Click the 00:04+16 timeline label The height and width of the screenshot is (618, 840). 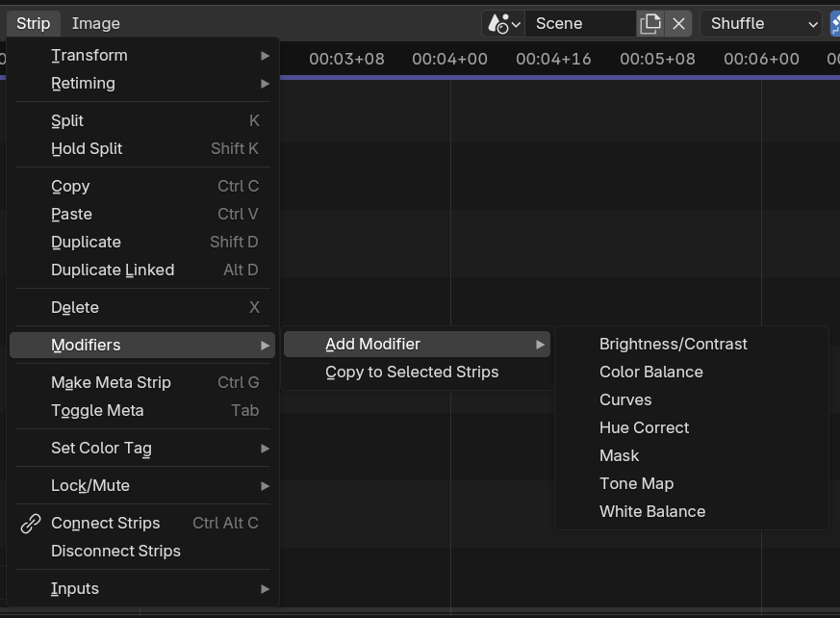pos(553,59)
